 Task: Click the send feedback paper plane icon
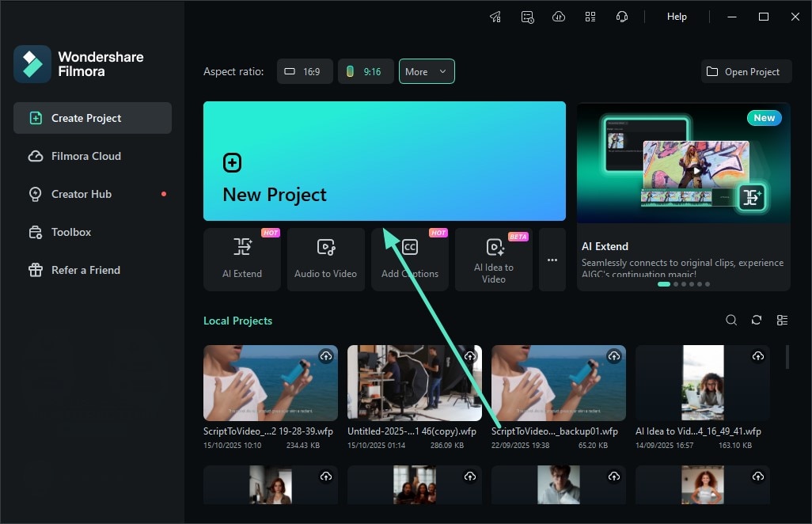pyautogui.click(x=495, y=16)
